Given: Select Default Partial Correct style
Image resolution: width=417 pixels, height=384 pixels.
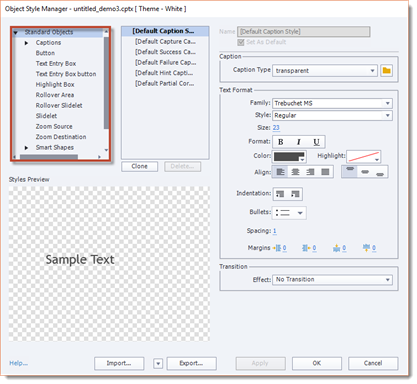Looking at the screenshot, I should coord(165,84).
